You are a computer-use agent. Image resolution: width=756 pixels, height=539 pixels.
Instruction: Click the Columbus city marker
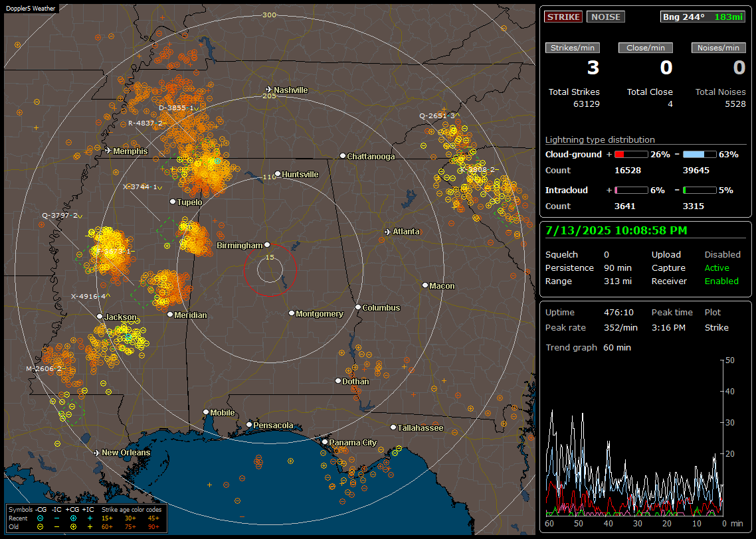tap(358, 307)
